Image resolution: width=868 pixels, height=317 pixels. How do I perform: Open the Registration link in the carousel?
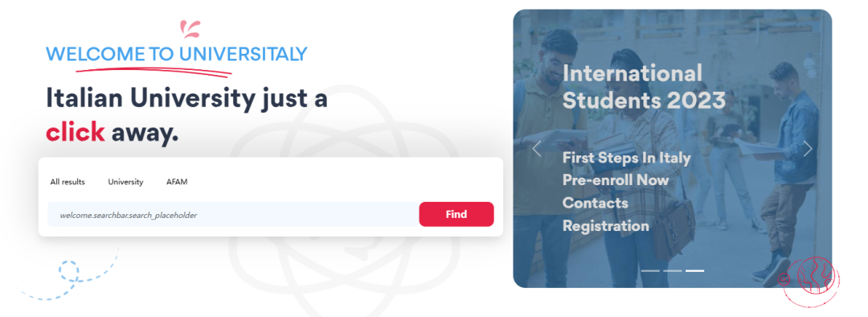[x=606, y=226]
